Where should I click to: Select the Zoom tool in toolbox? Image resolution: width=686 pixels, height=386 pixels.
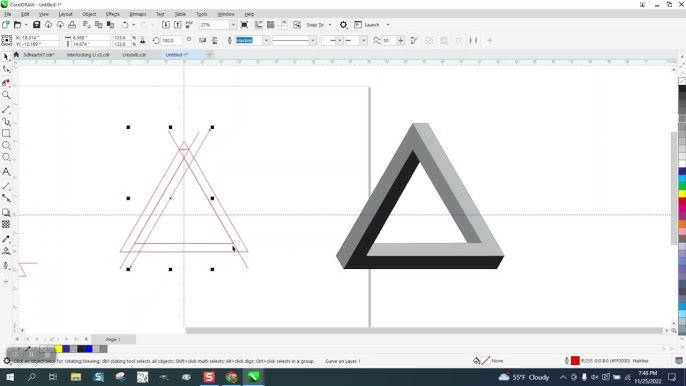[x=6, y=95]
